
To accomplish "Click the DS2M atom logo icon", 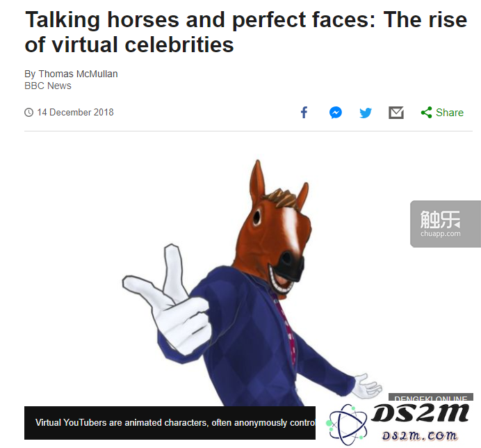I will 347,424.
